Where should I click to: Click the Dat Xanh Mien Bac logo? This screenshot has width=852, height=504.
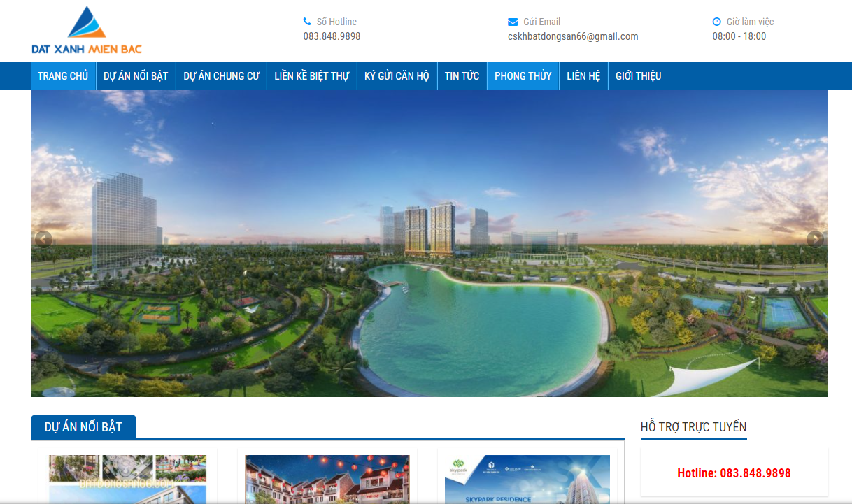[87, 31]
